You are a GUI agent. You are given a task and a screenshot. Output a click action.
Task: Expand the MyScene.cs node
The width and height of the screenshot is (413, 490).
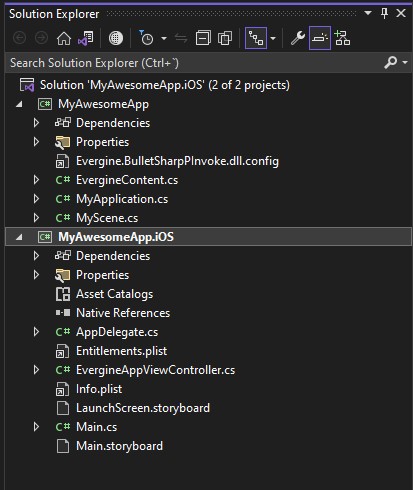[36, 218]
